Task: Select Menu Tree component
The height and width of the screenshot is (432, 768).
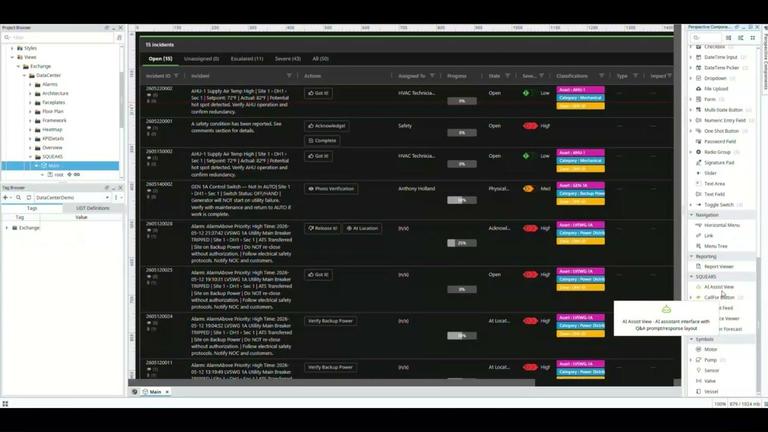Action: [715, 246]
